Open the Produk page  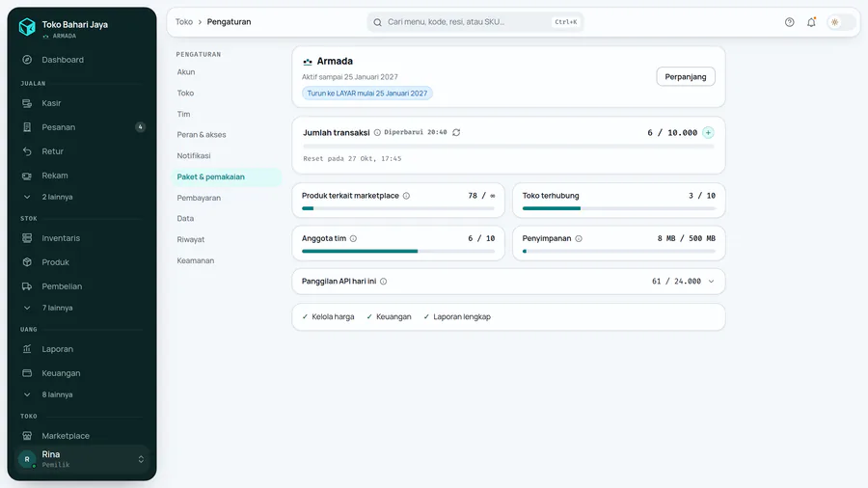tap(82, 262)
